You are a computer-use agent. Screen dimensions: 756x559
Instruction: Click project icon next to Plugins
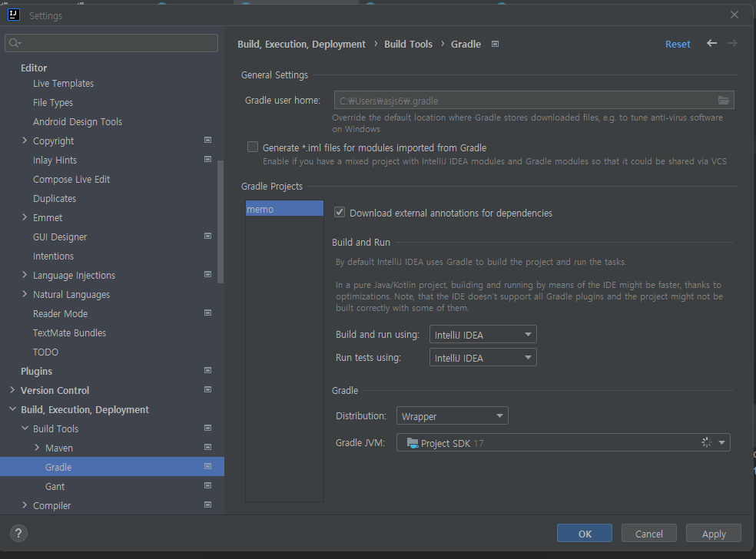(x=207, y=370)
